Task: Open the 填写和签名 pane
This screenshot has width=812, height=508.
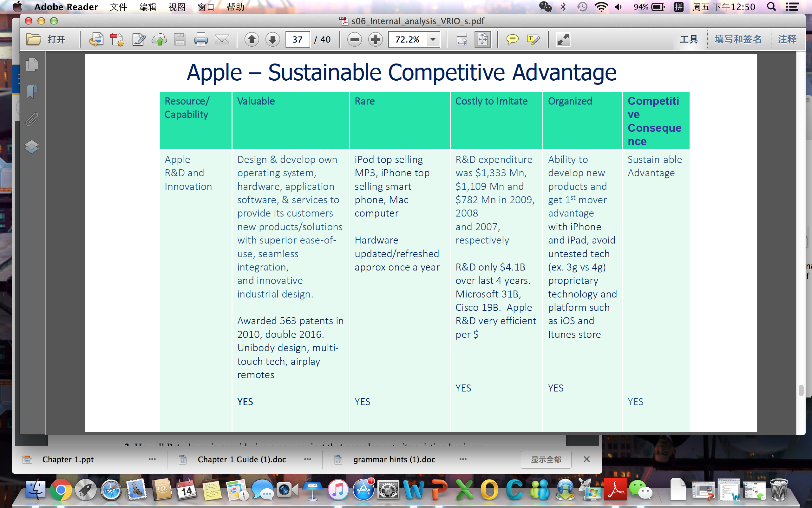Action: [x=738, y=40]
